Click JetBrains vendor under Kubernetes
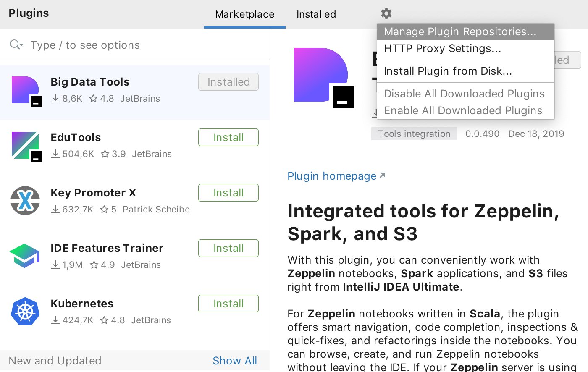 pos(151,320)
